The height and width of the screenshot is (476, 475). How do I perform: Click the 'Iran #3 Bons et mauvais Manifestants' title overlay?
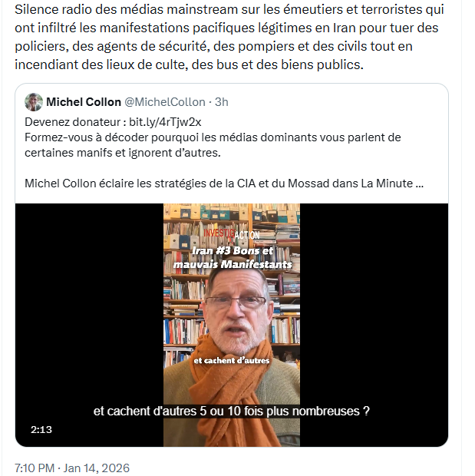pos(233,257)
